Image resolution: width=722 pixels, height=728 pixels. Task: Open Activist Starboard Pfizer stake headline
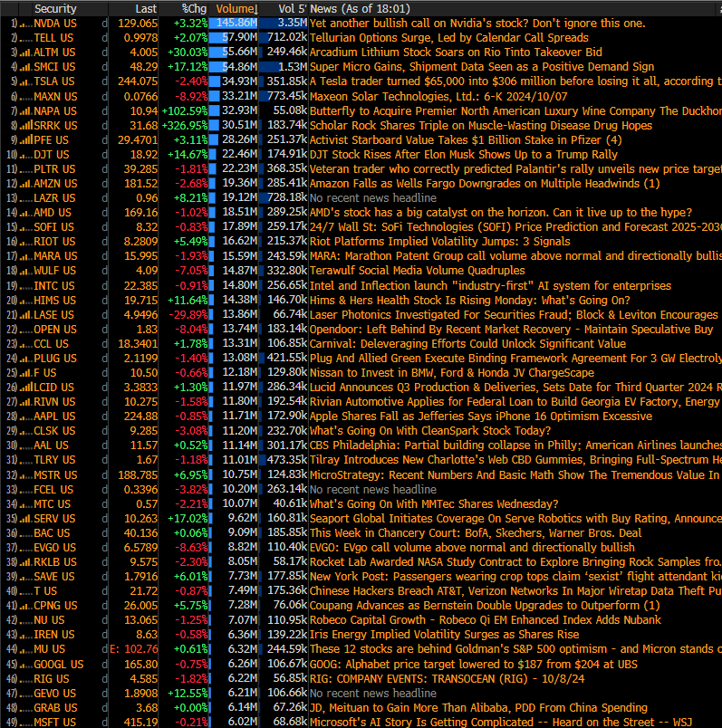466,140
